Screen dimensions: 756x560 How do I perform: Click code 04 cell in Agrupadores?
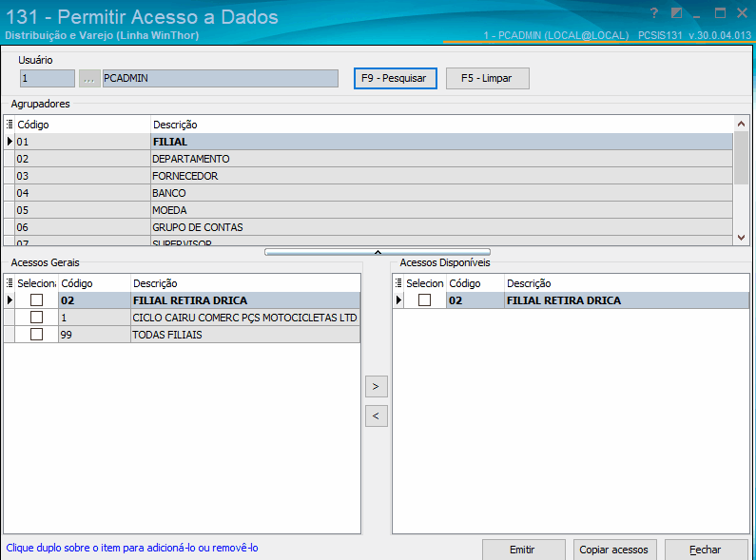83,193
